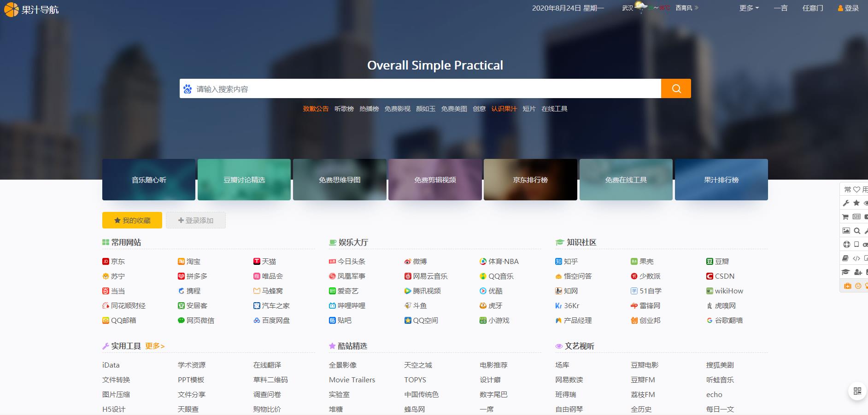Click the 中国传统色 text link
Image resolution: width=868 pixels, height=415 pixels.
coord(422,394)
